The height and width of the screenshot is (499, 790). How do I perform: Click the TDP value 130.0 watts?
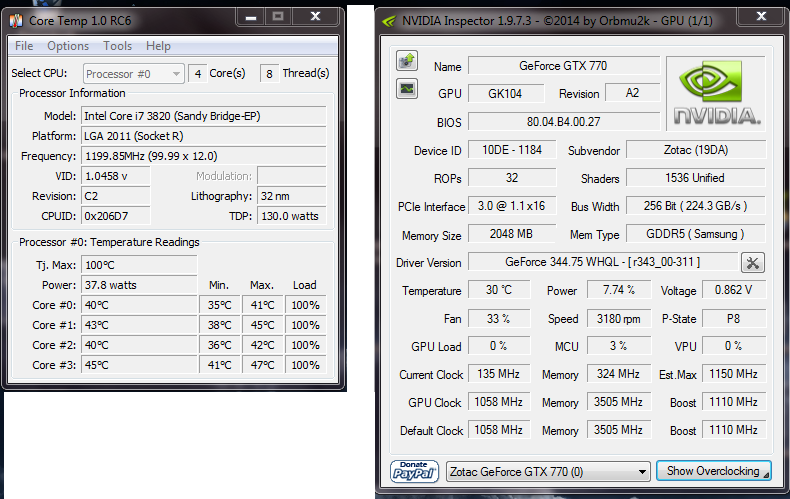point(292,216)
